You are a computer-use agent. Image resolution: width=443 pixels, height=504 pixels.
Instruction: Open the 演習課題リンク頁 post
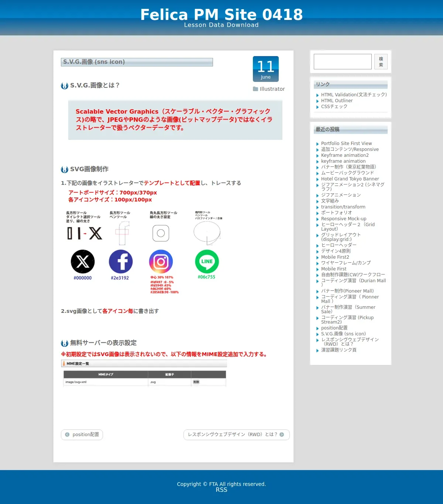point(339,350)
